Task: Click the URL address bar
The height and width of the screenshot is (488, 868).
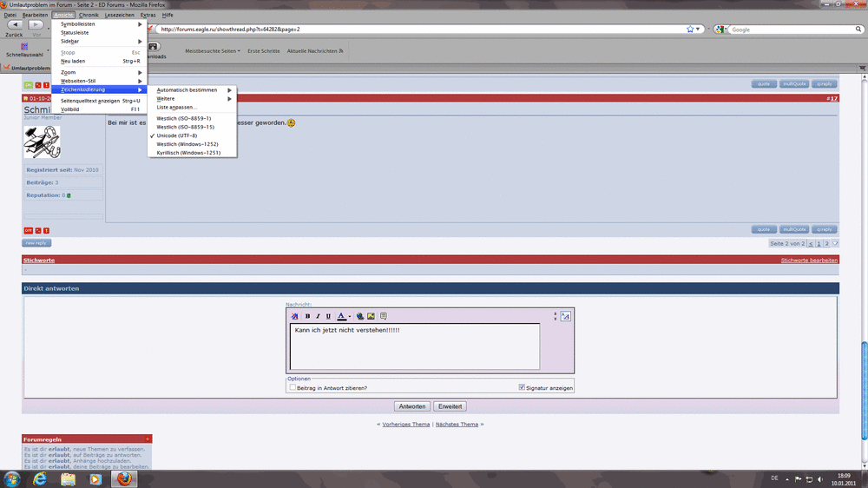Action: click(x=421, y=30)
